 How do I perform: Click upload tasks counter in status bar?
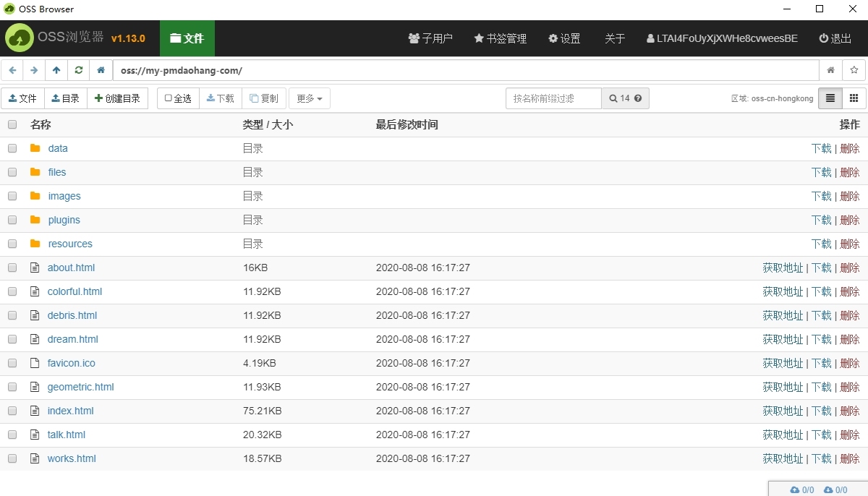[x=802, y=490]
